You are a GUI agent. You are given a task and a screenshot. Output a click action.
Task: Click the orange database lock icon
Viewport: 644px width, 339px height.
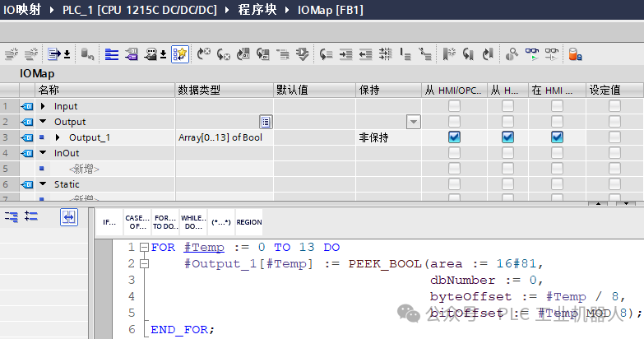(575, 53)
